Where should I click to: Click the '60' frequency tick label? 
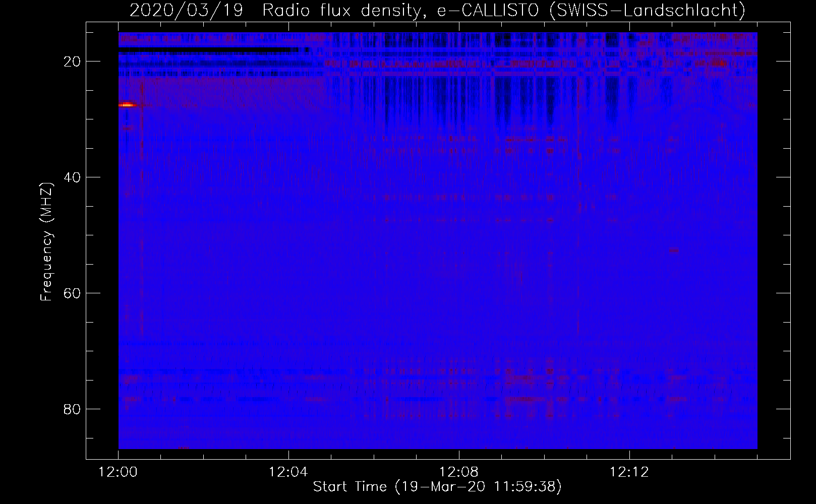click(72, 293)
